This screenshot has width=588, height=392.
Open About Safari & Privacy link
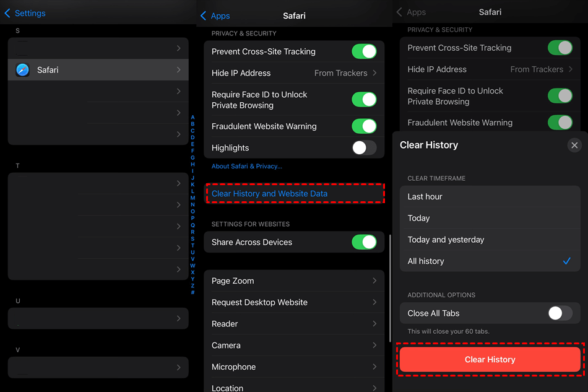247,166
